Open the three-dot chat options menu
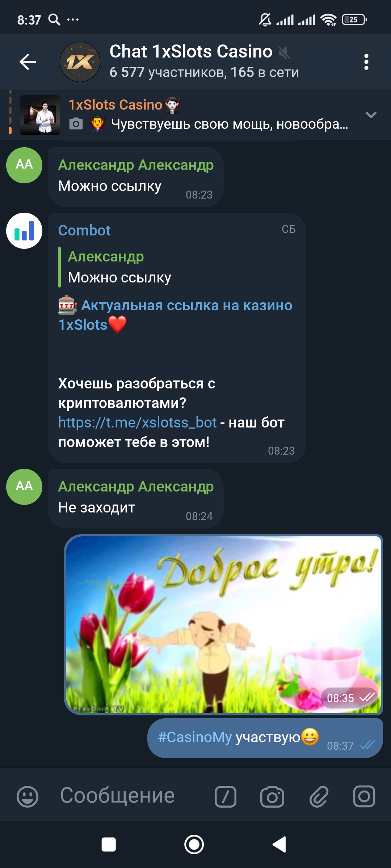Image resolution: width=391 pixels, height=868 pixels. point(366,62)
